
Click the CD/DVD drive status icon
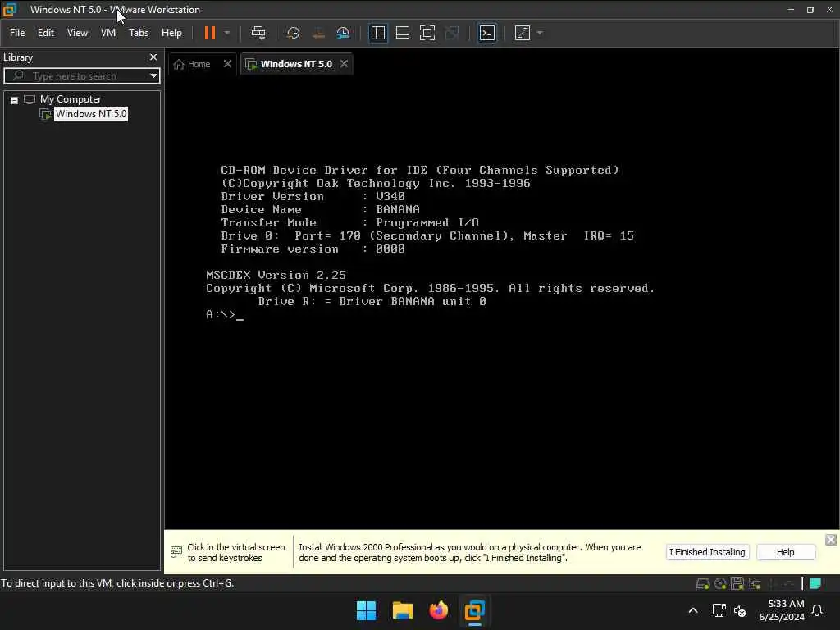point(720,583)
